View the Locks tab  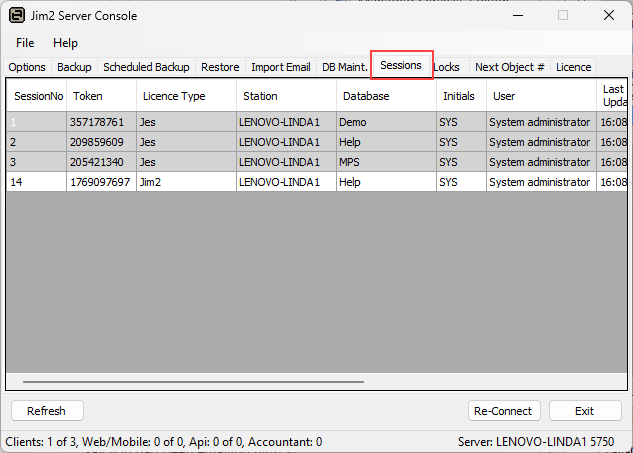(x=447, y=67)
